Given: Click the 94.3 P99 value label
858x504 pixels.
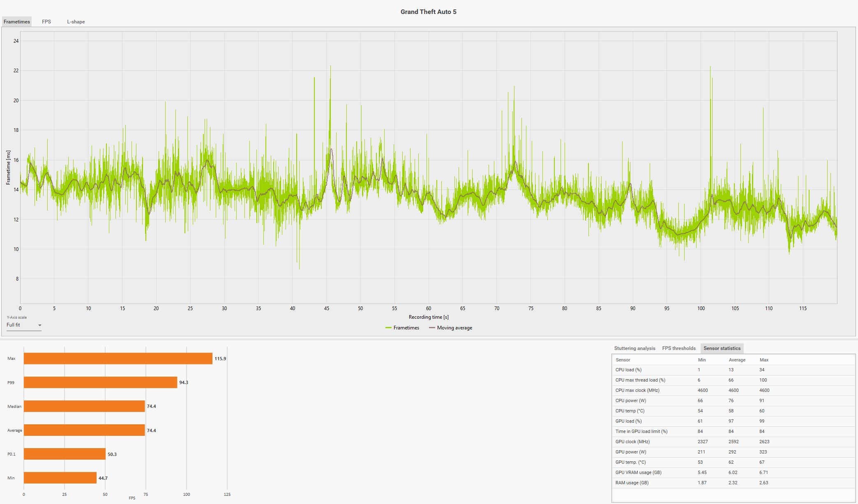Looking at the screenshot, I should click(x=184, y=382).
